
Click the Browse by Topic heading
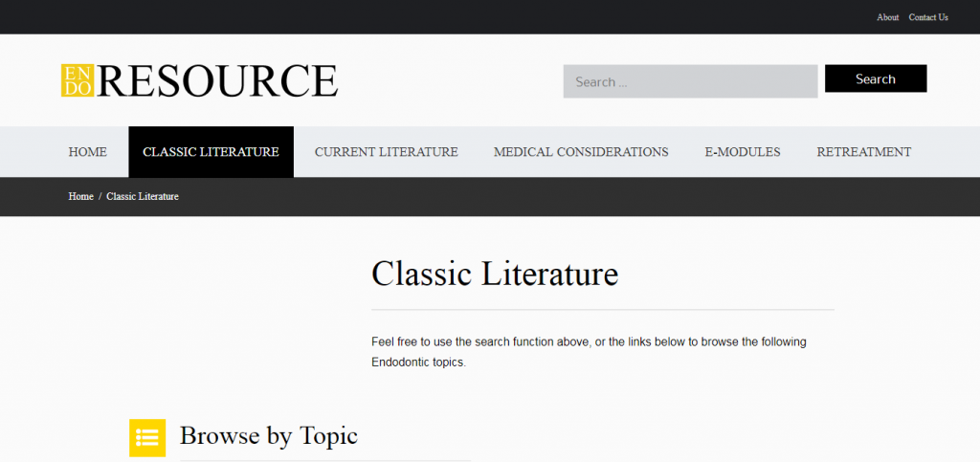[x=269, y=436]
